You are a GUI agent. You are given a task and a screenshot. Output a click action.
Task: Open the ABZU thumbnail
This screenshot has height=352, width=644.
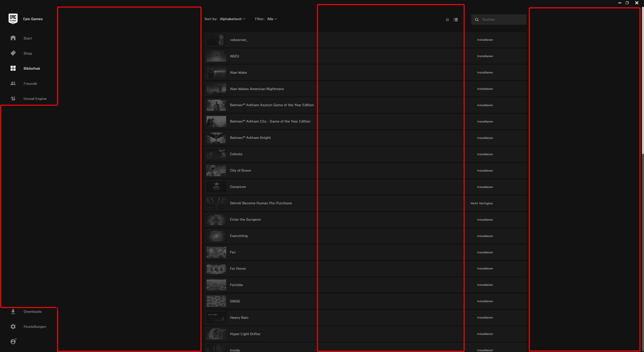coord(216,56)
